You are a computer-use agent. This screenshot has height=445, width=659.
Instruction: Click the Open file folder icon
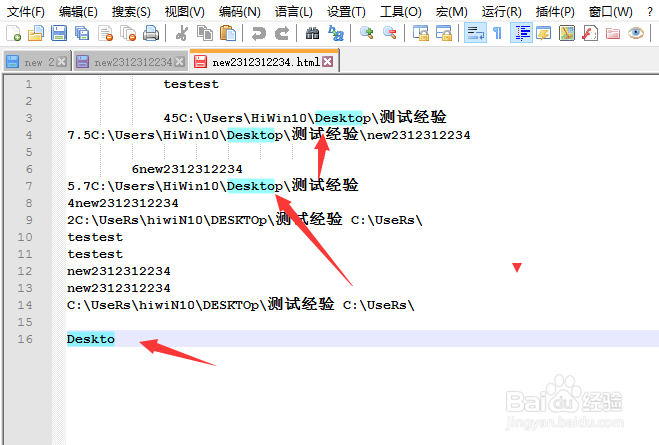click(36, 33)
